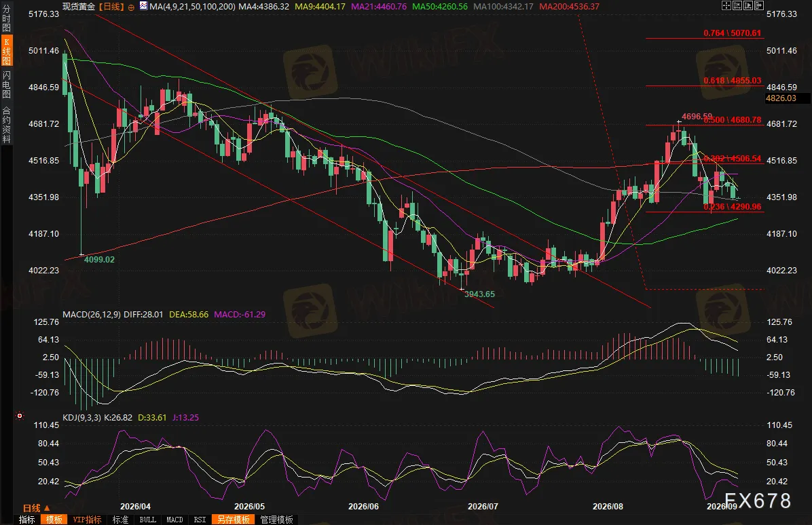Click the exit arrow icon at top right
This screenshot has width=812, height=525.
[758, 5]
